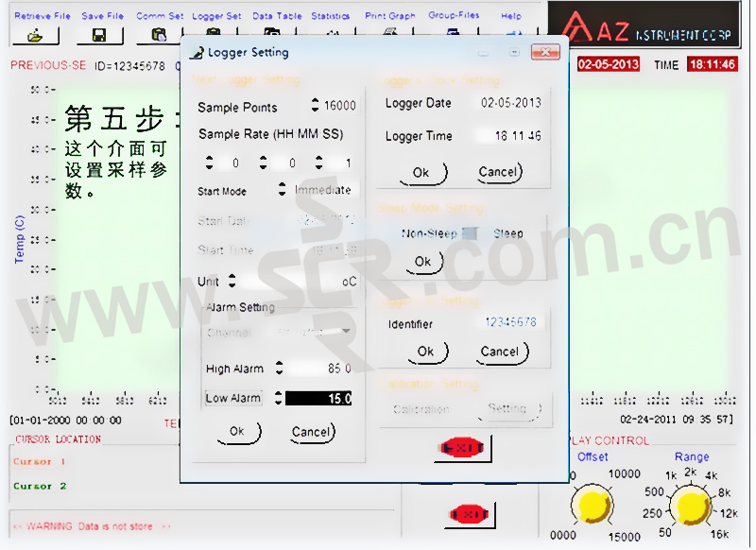Click the Save File floppy disk icon
This screenshot has width=756, height=550.
[99, 35]
